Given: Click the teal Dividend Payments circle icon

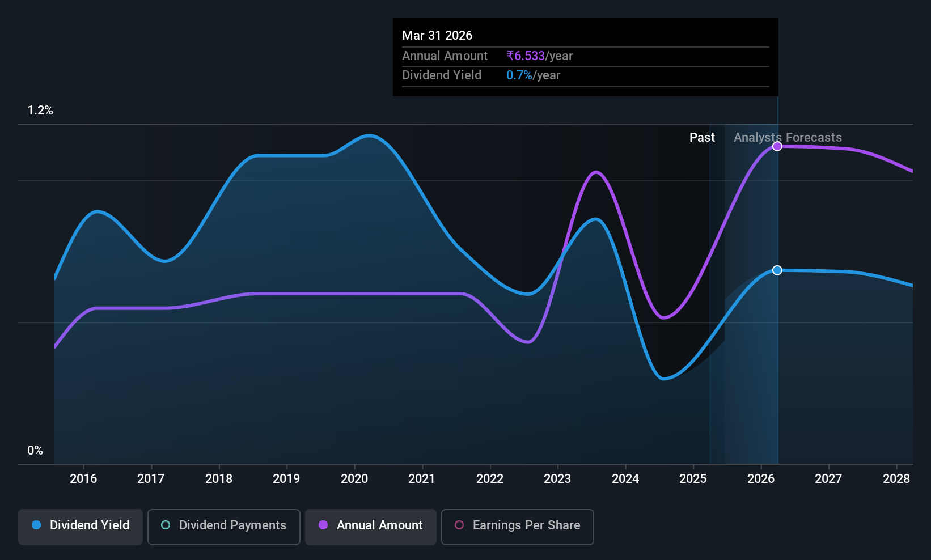Looking at the screenshot, I should click(x=166, y=525).
